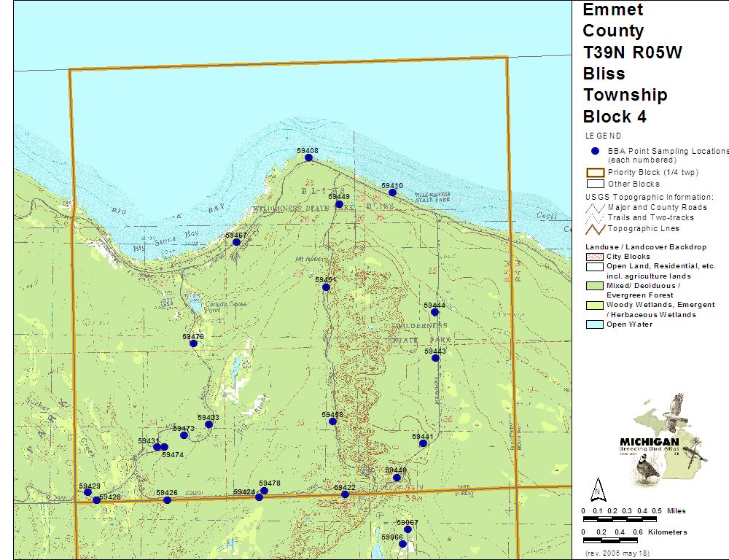This screenshot has height=560, width=729.
Task: Click the north arrow compass symbol
Action: 598,489
